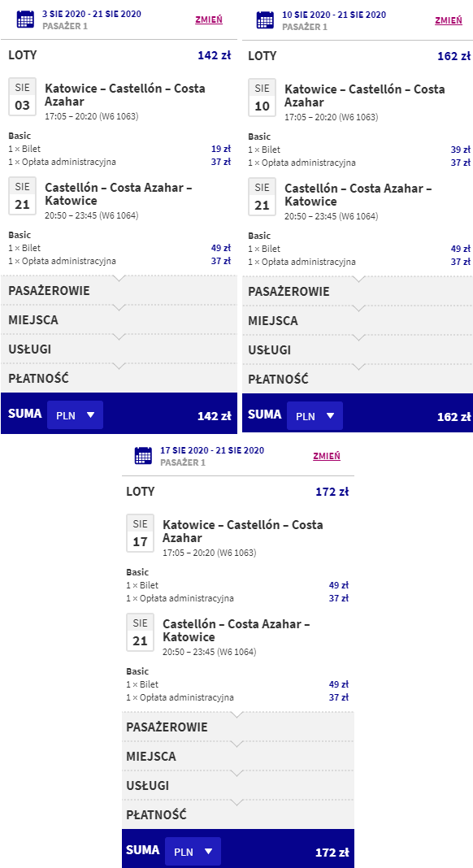This screenshot has height=868, width=473.
Task: Open PLN currency dropdown in 162 zł summary
Action: pyautogui.click(x=315, y=416)
